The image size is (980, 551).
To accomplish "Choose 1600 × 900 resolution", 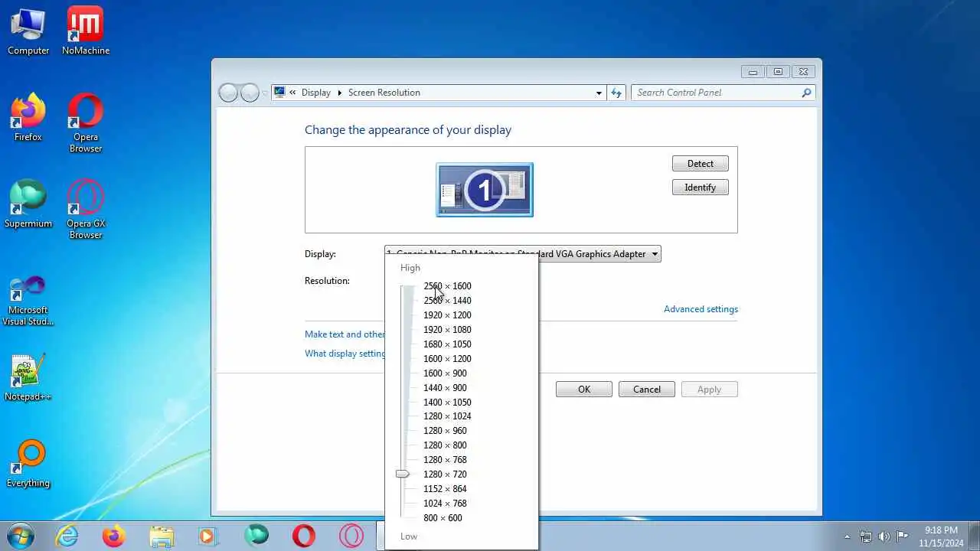I will click(x=445, y=373).
